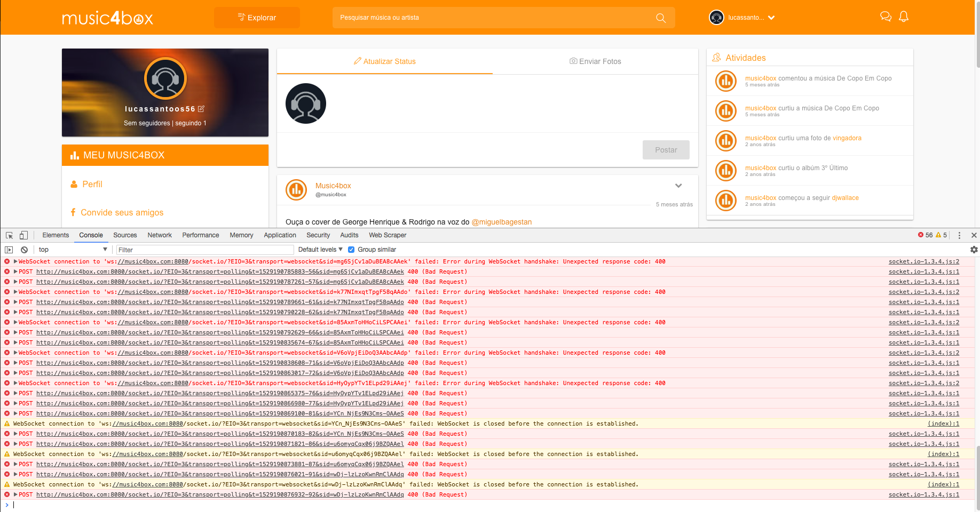Open the DevTools three-dot menu
Viewport: 980px width, 512px height.
[959, 235]
